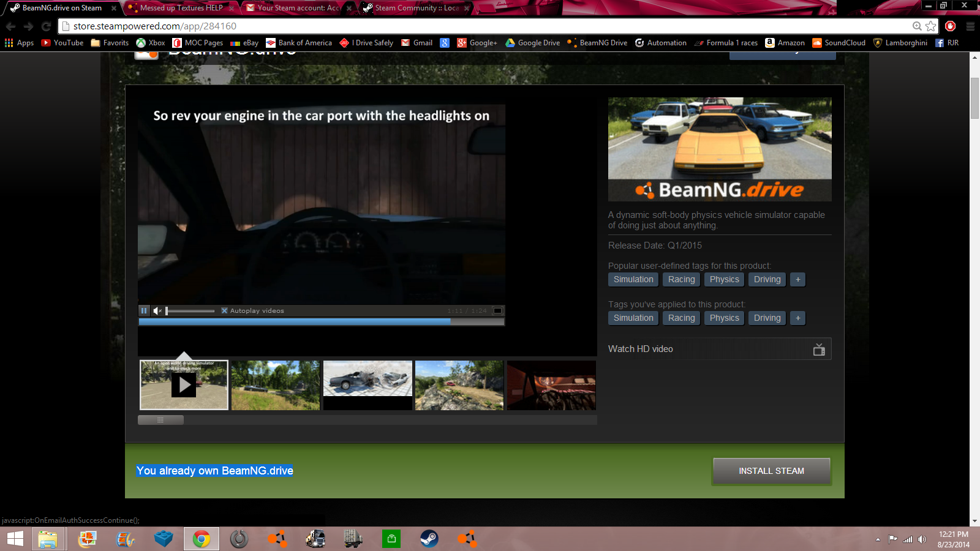Image resolution: width=980 pixels, height=551 pixels.
Task: Select the crashed car screenshot thumbnail
Action: pyautogui.click(x=367, y=385)
